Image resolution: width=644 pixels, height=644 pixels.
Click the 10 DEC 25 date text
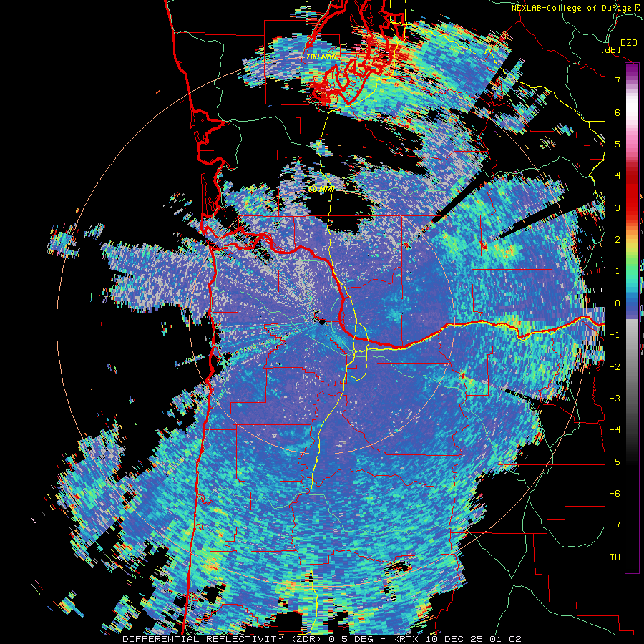[455, 639]
